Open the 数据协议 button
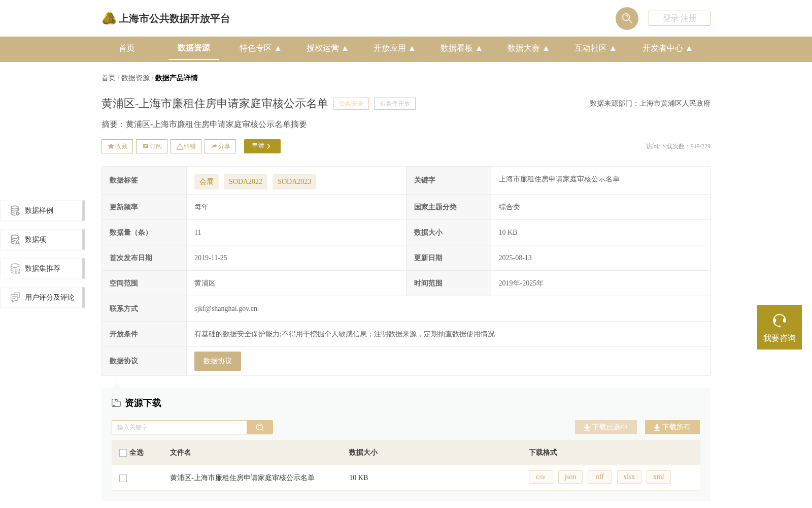 pos(218,361)
